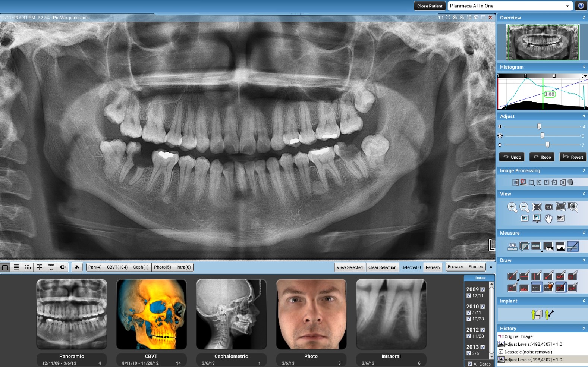
Task: Choose the arrow drawing tool
Action: click(x=548, y=276)
